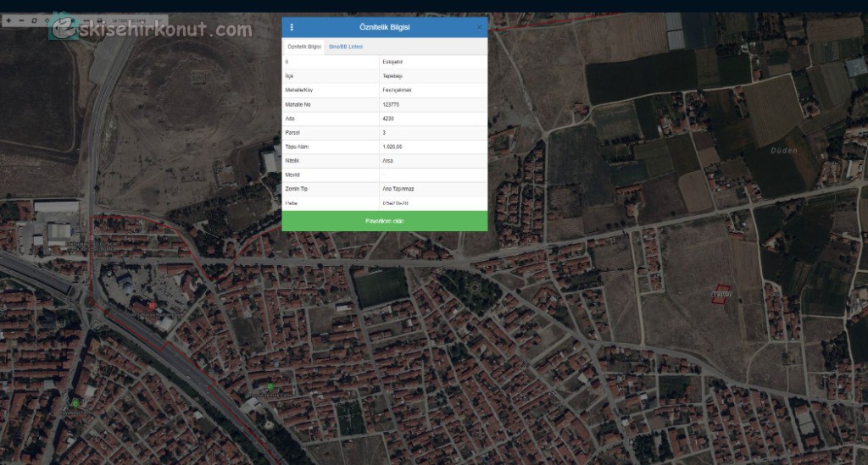This screenshot has width=868, height=465.
Task: Click the coordinates readout in map toolbar
Action: tap(129, 20)
